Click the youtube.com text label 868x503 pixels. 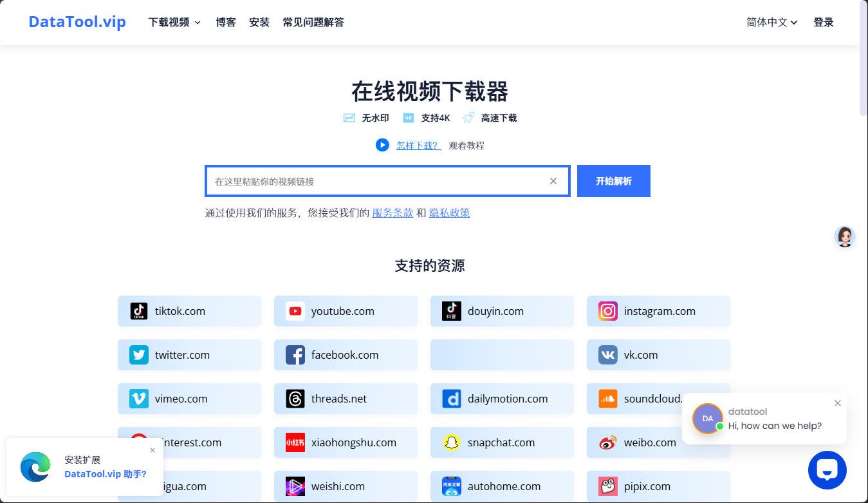(x=343, y=311)
